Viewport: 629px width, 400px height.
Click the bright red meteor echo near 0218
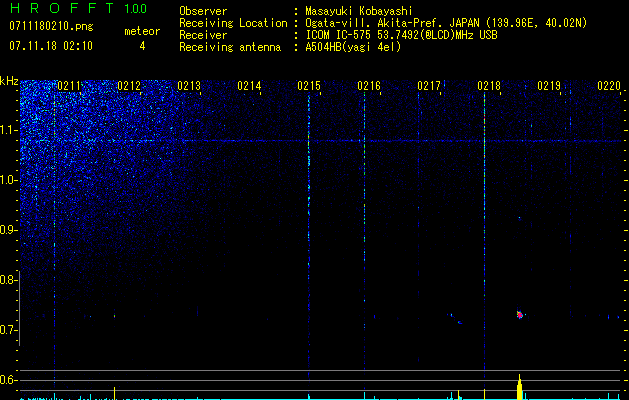(x=519, y=315)
